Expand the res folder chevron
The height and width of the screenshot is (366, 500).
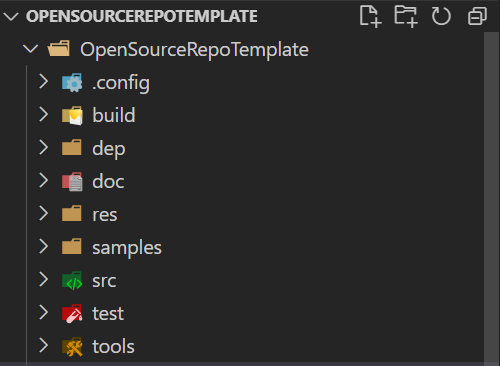pos(43,213)
